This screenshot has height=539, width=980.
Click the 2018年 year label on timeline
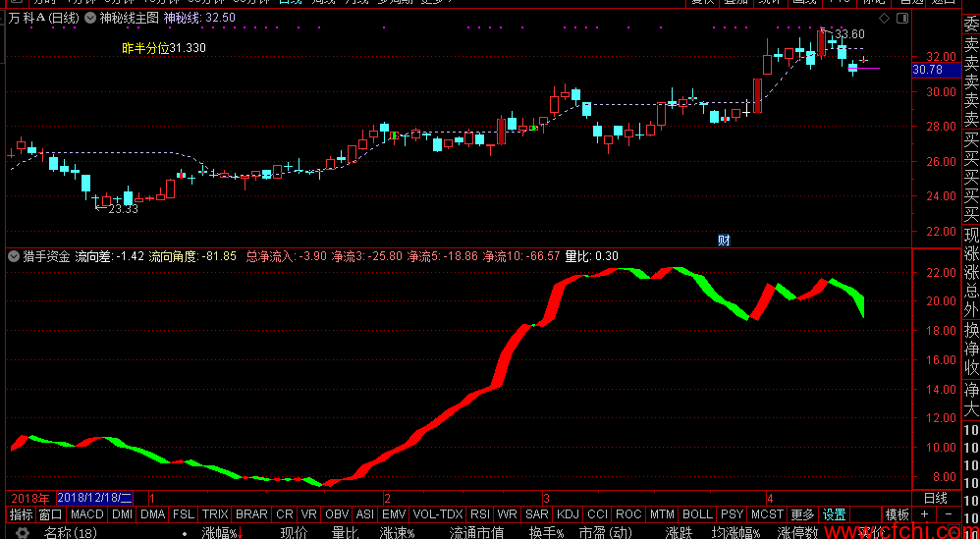pyautogui.click(x=30, y=499)
